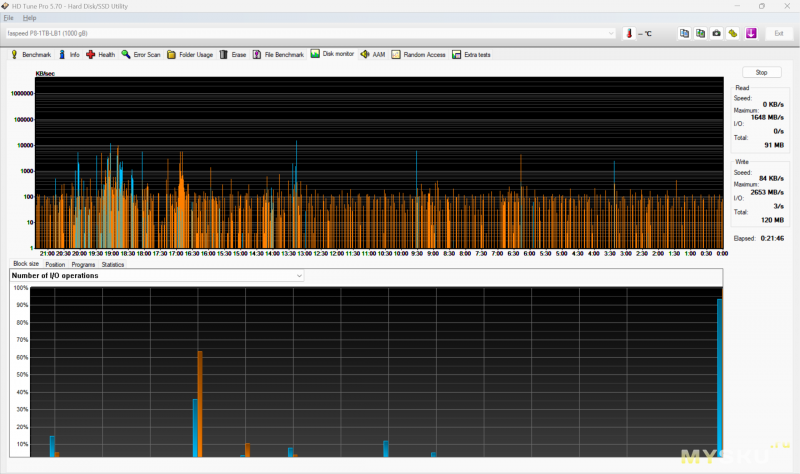Expand the Number of I/O operations dropdown
The image size is (800, 474).
pyautogui.click(x=298, y=275)
